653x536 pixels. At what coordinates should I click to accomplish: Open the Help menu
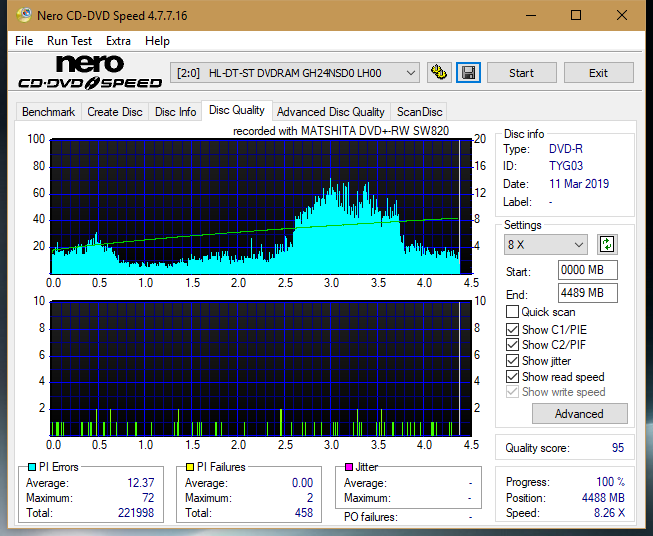tap(157, 41)
